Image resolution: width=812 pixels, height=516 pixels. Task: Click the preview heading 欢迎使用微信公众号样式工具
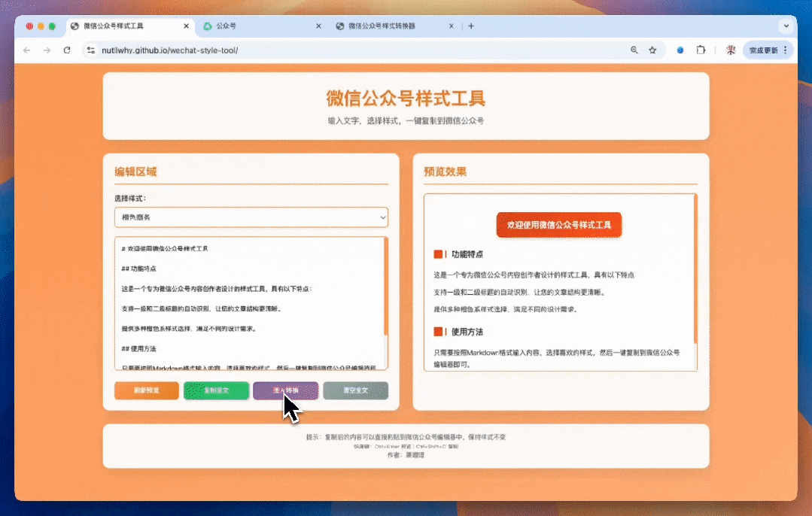tap(559, 225)
